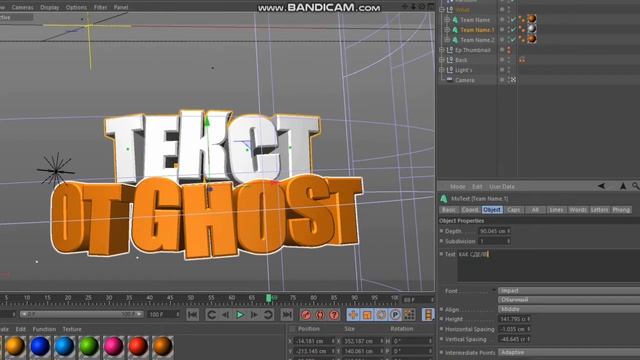Select the dark blue material sphere
Viewport: 640px width, 360px height.
[x=40, y=346]
